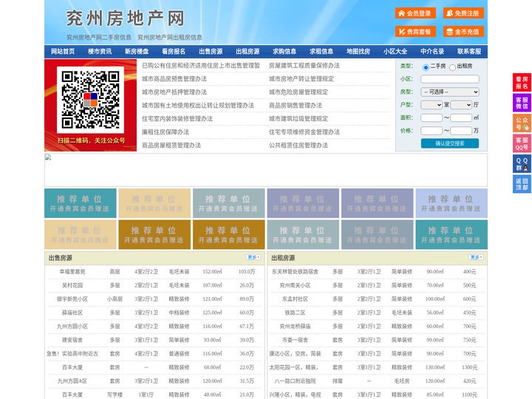This screenshot has height=399, width=532.
Task: Open 住宅室内装饰装修管理办法 link
Action: 177,119
